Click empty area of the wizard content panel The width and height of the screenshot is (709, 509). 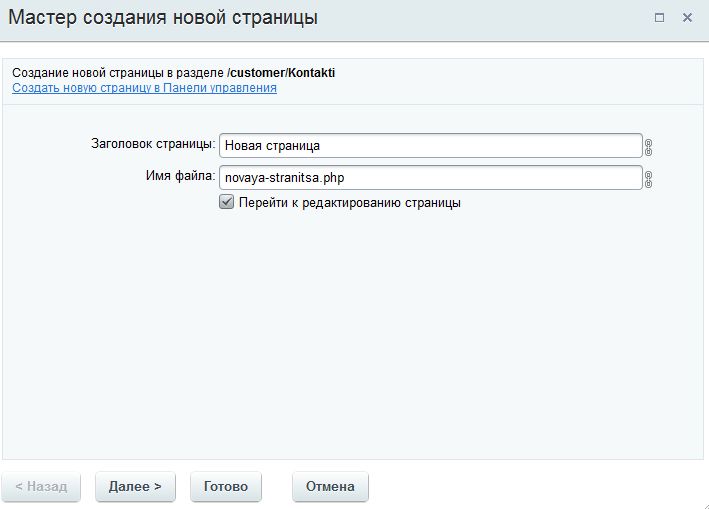[x=353, y=335]
